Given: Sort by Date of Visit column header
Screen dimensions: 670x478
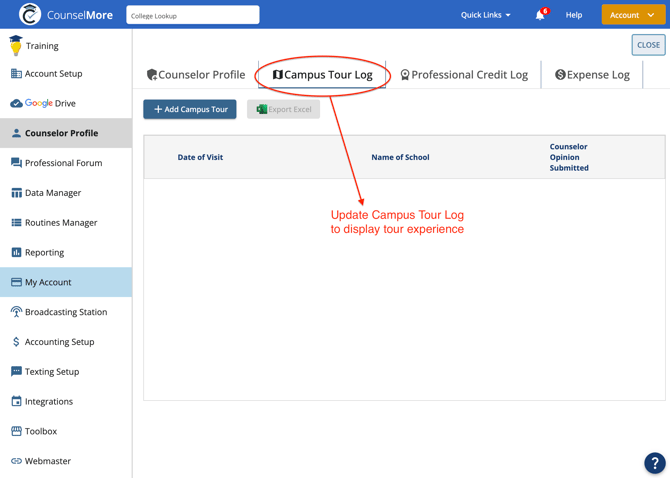Looking at the screenshot, I should 200,157.
